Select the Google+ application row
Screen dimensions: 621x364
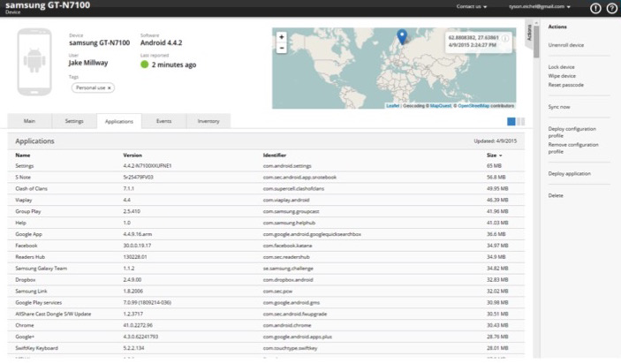pos(266,337)
